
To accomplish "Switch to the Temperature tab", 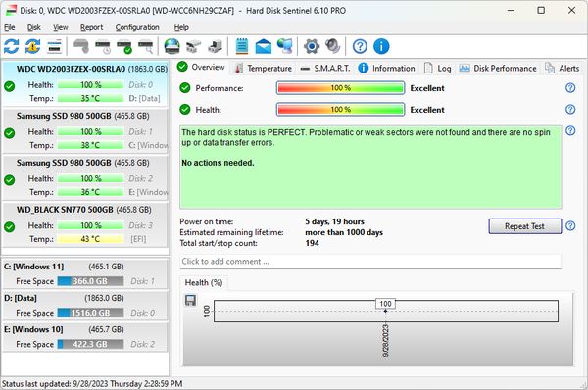I will pyautogui.click(x=263, y=69).
